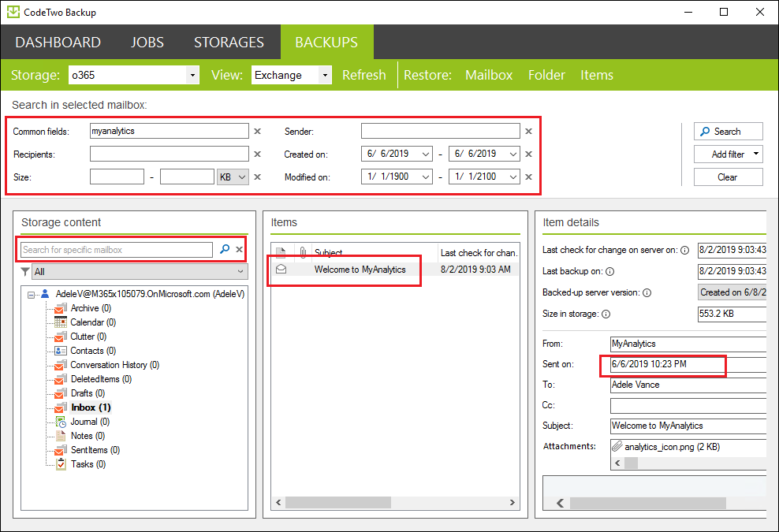Click the Notes folder icon
The height and width of the screenshot is (532, 779).
(61, 436)
